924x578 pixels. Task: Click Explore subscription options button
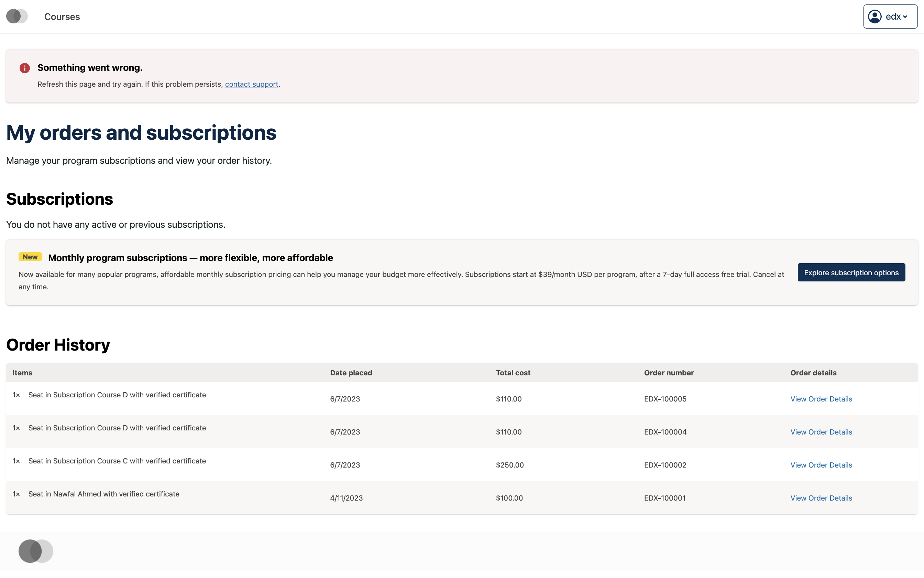(851, 272)
